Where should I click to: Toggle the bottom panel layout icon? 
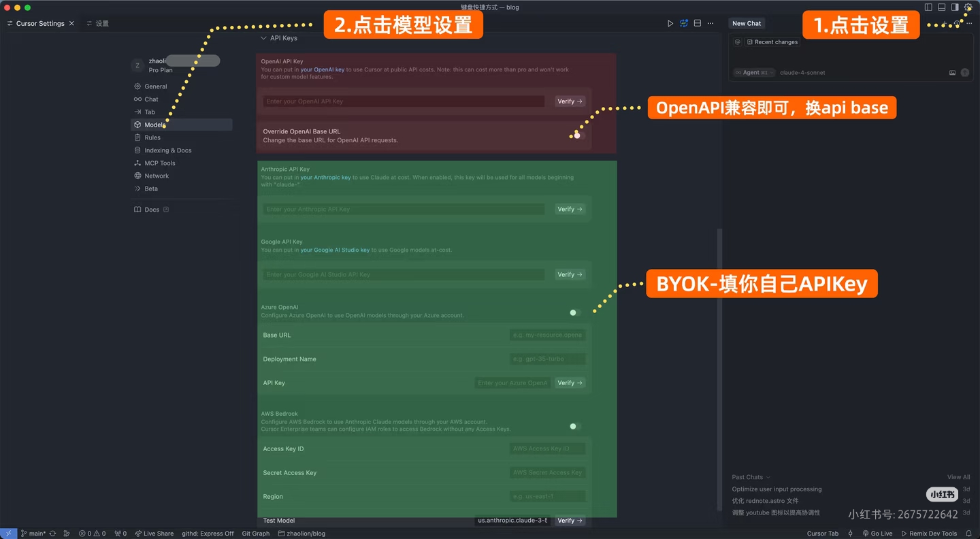(942, 7)
